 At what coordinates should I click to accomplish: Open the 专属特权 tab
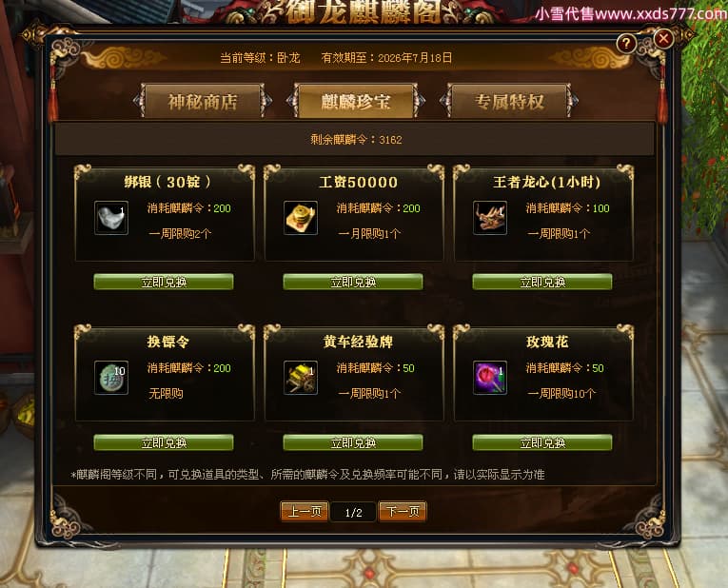point(509,101)
